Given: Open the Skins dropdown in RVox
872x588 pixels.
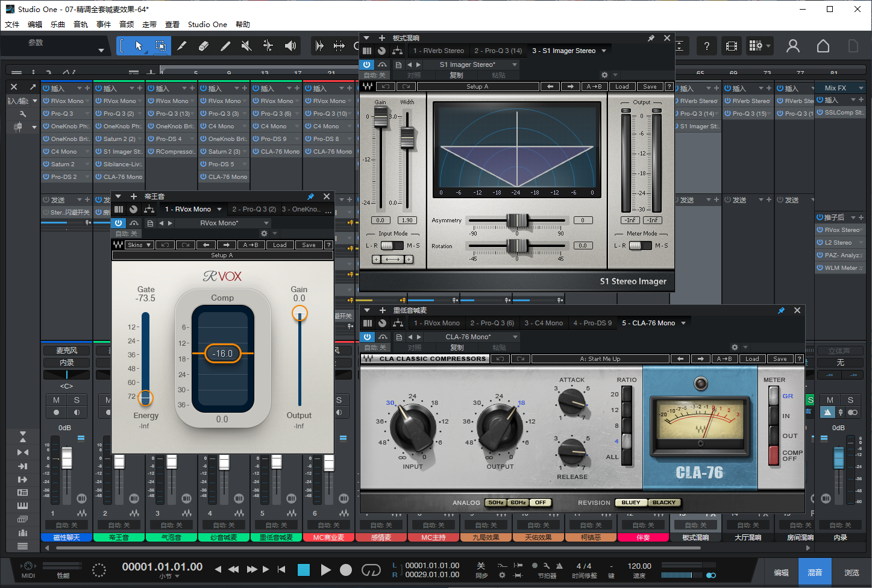Looking at the screenshot, I should click(140, 245).
